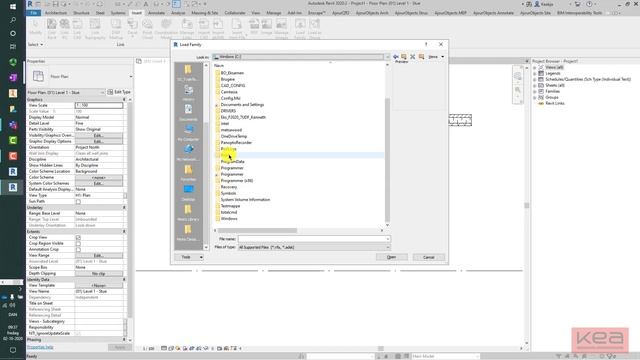
Task: Open the Views dropdown in dialog toolbar
Action: point(436,57)
